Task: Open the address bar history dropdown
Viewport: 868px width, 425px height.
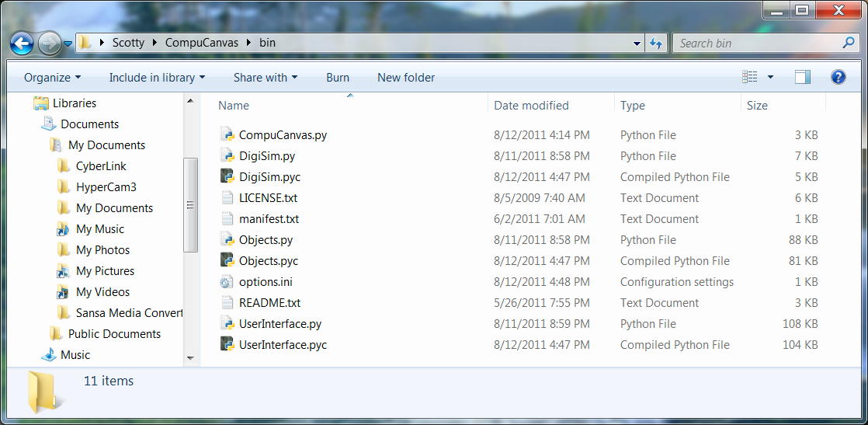Action: (x=637, y=44)
